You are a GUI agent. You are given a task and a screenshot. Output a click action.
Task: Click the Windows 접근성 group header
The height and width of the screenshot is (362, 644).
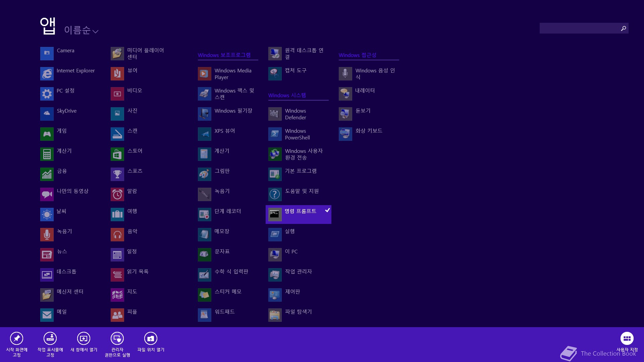[358, 55]
